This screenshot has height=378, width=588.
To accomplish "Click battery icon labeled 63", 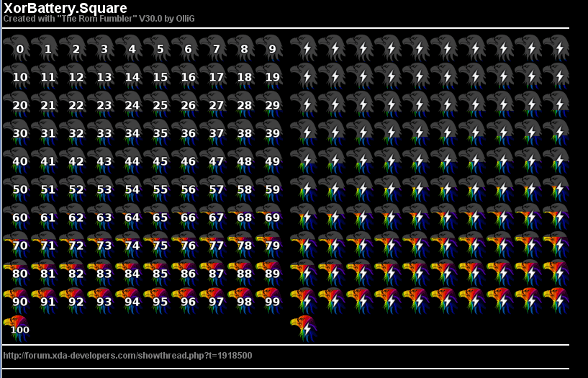I will [x=101, y=217].
